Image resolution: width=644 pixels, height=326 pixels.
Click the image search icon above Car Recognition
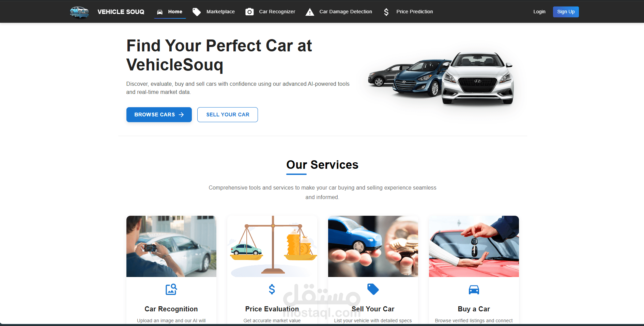click(171, 290)
